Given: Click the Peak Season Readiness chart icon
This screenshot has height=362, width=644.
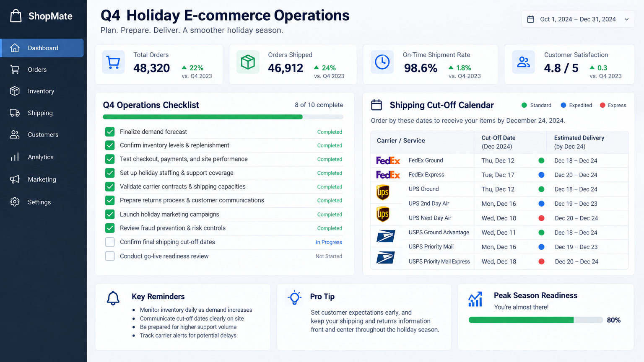Looking at the screenshot, I should (475, 299).
